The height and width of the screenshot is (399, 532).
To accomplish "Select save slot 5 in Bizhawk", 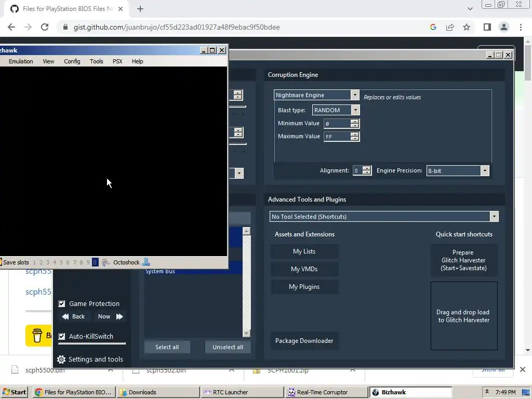I will pyautogui.click(x=61, y=262).
